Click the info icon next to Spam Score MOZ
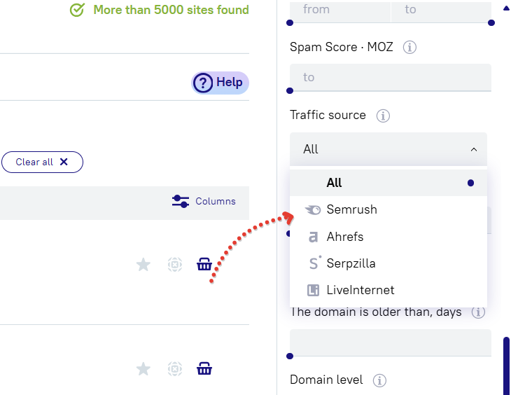The image size is (532, 395). [x=410, y=48]
